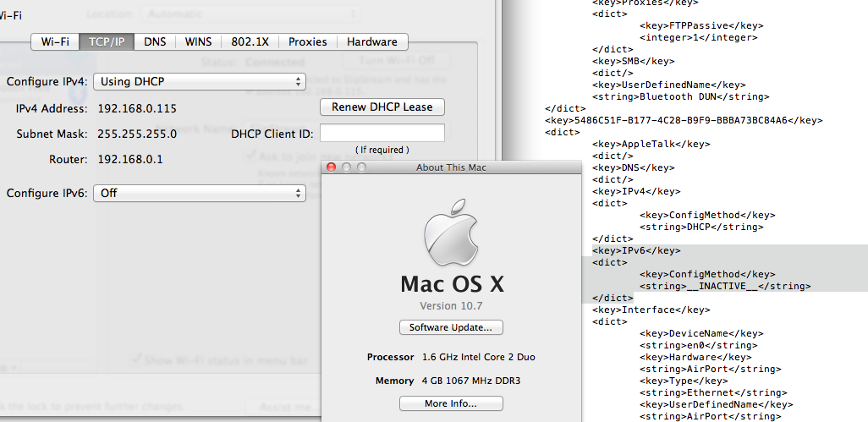Open the Proxies tab
This screenshot has height=422, width=868.
pyautogui.click(x=307, y=42)
